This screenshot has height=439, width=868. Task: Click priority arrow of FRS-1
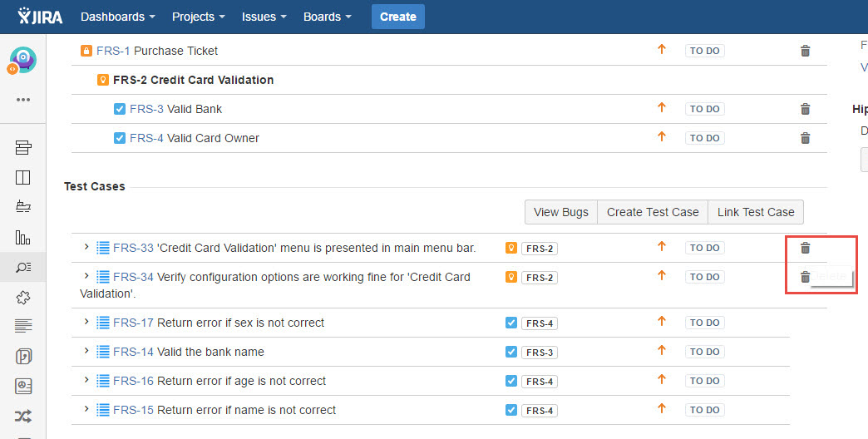click(662, 49)
